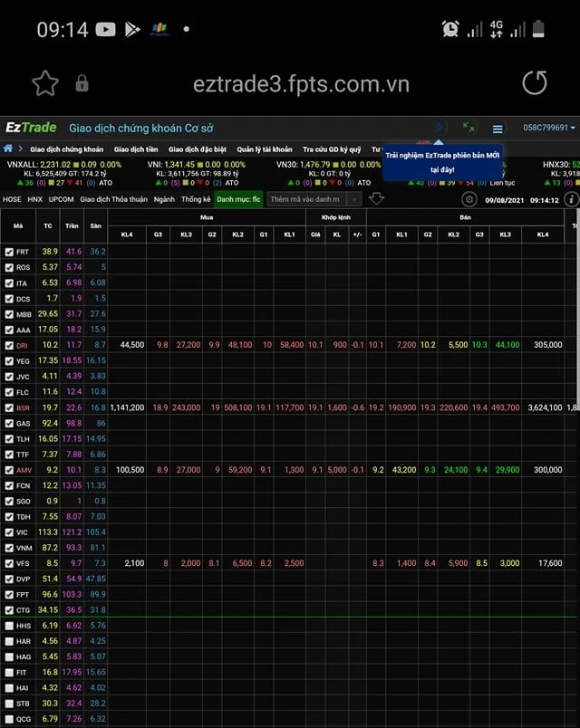Switch to the UPCOM tab
This screenshot has width=580, height=728.
pos(62,199)
